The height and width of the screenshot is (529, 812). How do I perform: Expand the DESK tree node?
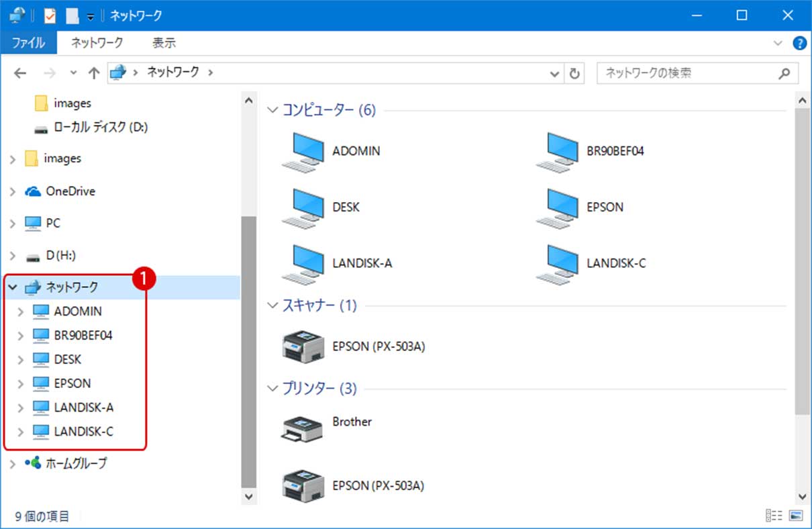21,359
